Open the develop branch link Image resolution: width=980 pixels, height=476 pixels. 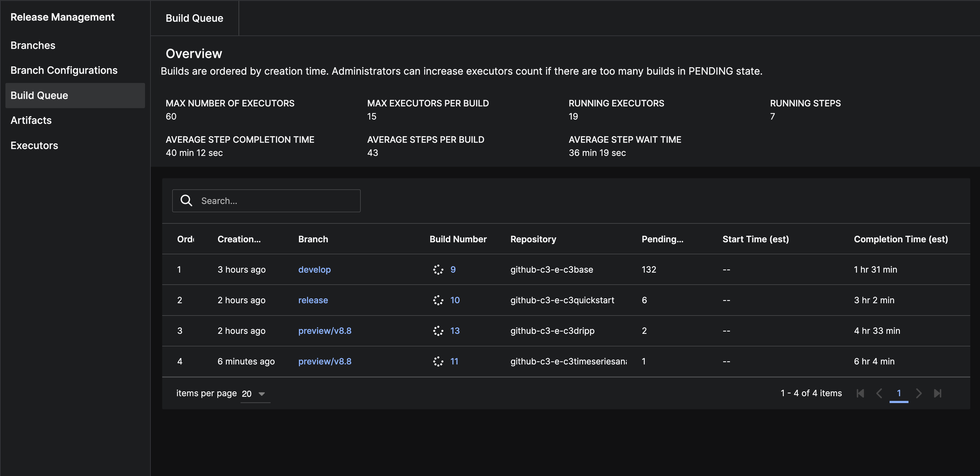[314, 269]
